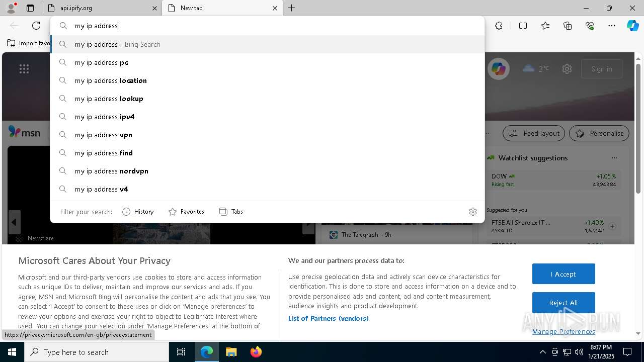The width and height of the screenshot is (644, 362).
Task: Open Watchlist suggestions more options
Action: [614, 158]
